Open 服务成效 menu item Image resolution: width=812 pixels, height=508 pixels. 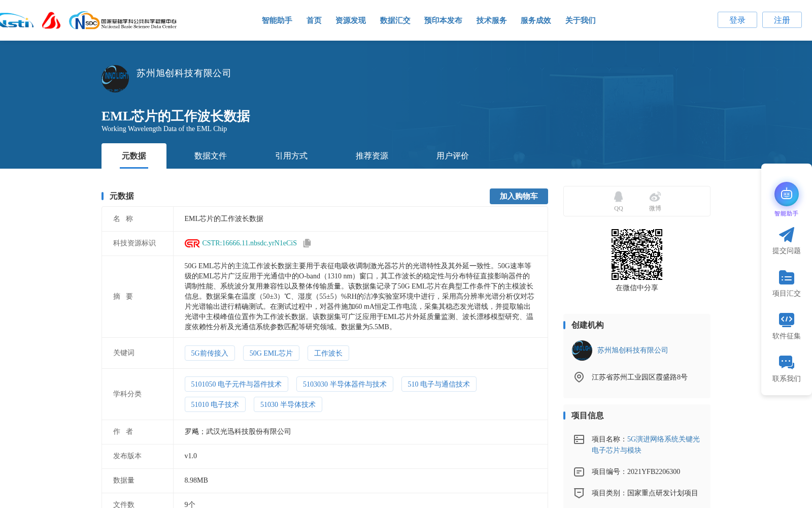pos(536,20)
